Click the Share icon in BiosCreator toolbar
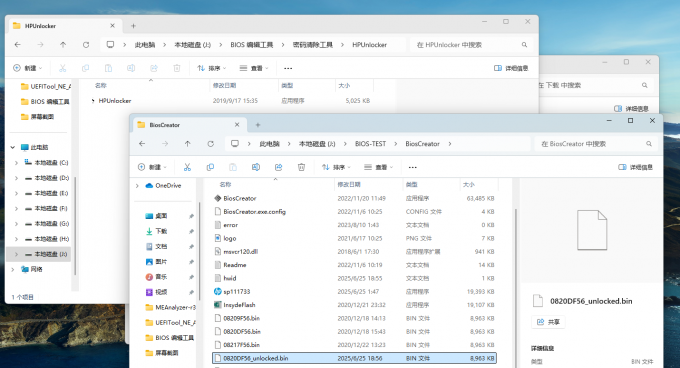Screen dimensions: 680x368 [278, 167]
